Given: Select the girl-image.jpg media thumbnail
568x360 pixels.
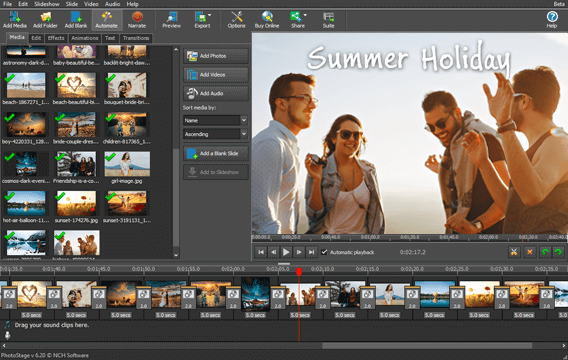Looking at the screenshot, I should click(127, 164).
